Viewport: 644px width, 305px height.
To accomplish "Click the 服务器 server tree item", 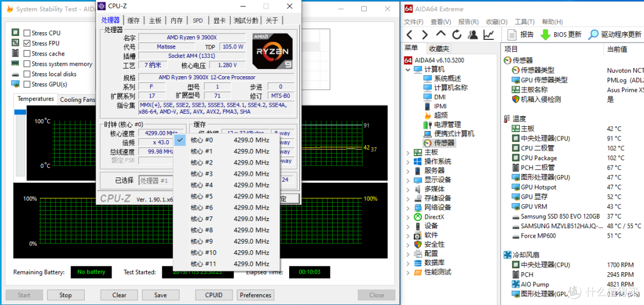I will 429,170.
